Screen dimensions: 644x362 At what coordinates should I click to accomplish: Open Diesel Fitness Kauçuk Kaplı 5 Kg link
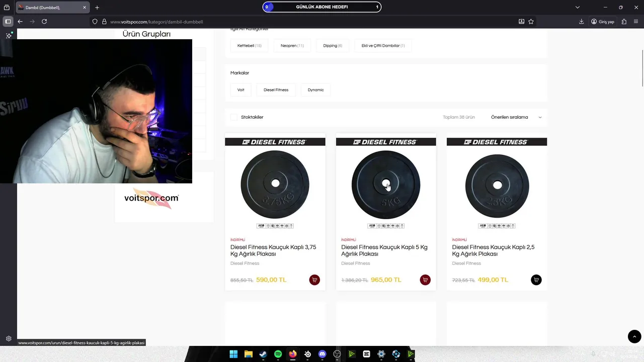tap(384, 250)
